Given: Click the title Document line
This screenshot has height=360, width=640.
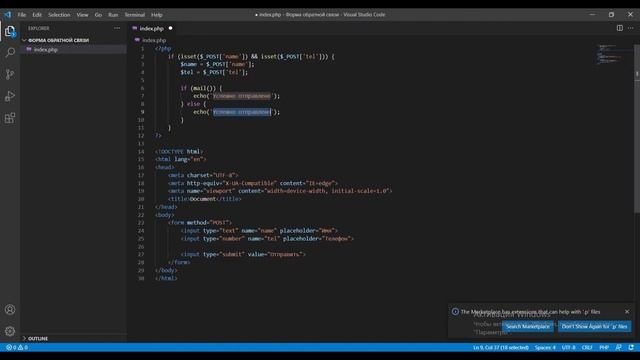Looking at the screenshot, I should point(204,199).
